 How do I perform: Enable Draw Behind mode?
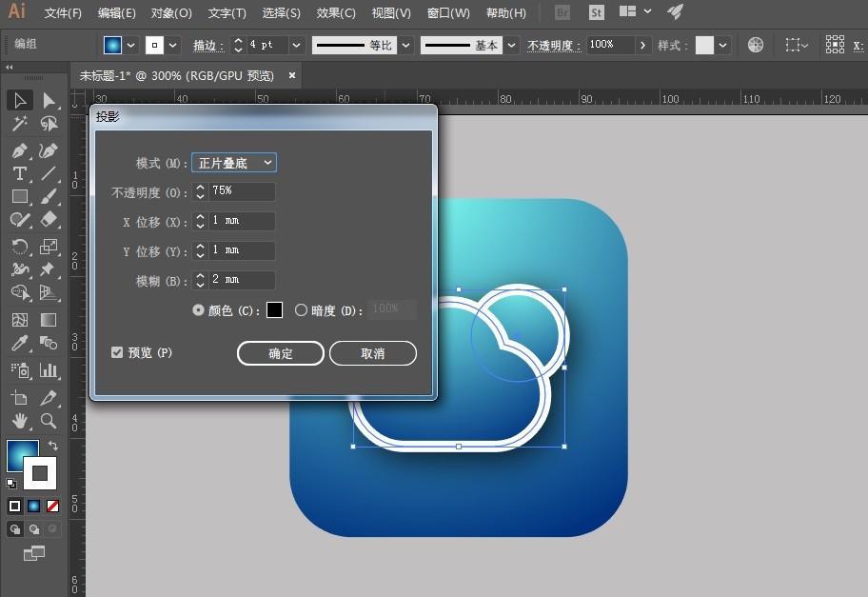click(34, 529)
